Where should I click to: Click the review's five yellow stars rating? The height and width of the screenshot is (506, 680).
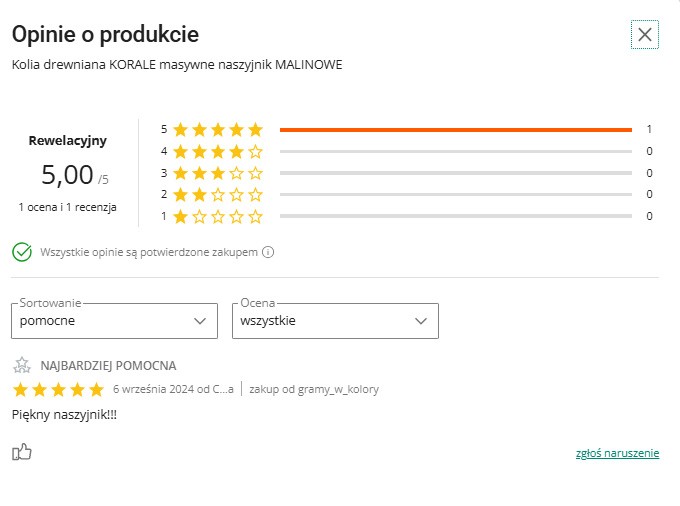(58, 389)
